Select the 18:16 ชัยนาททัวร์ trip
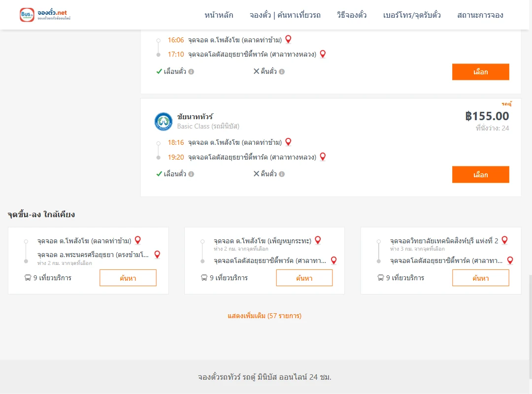The width and height of the screenshot is (532, 394). (x=480, y=174)
